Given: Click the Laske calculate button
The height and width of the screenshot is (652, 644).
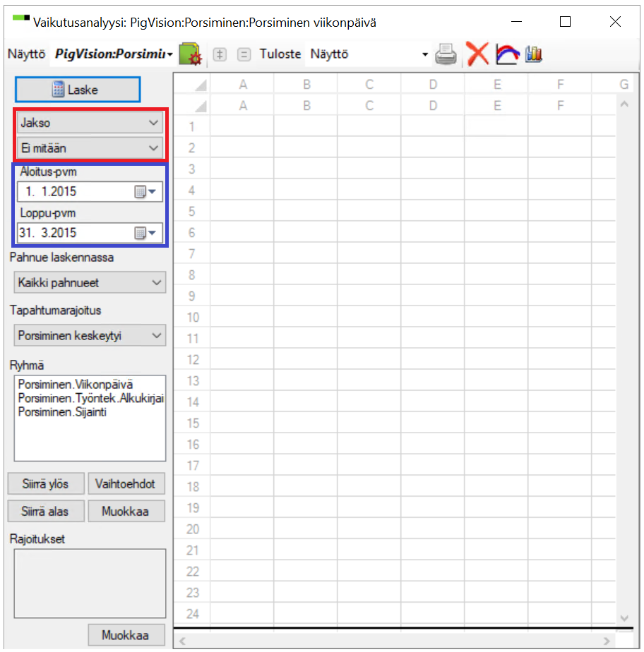Looking at the screenshot, I should point(78,90).
